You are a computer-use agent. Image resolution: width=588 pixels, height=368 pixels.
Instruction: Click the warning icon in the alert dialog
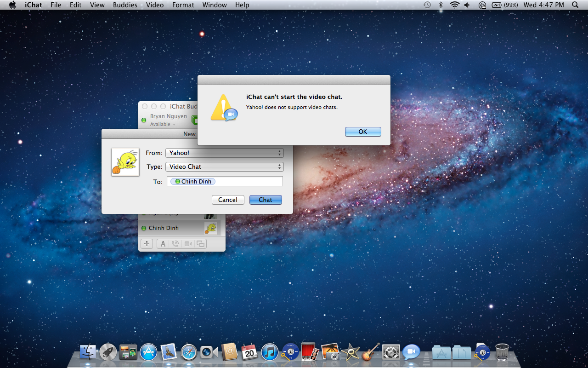[x=224, y=108]
